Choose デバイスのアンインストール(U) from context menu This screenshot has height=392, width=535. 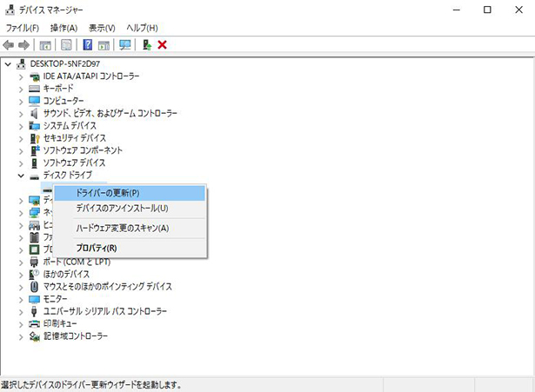130,209
